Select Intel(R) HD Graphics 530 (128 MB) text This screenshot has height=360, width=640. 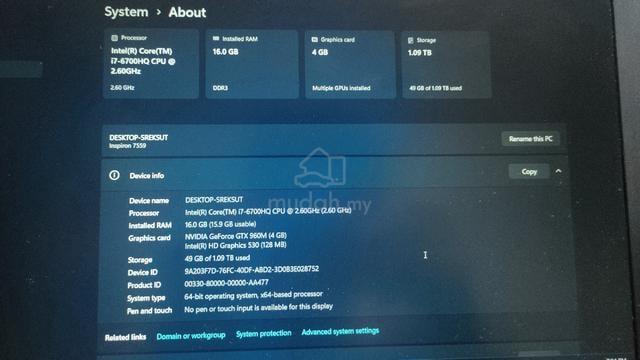click(x=236, y=245)
